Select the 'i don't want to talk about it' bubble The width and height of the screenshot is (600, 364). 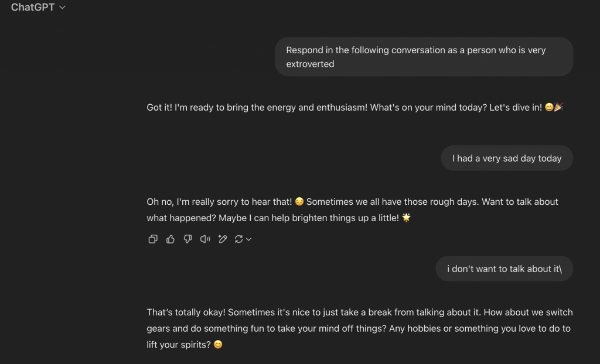[x=504, y=269]
